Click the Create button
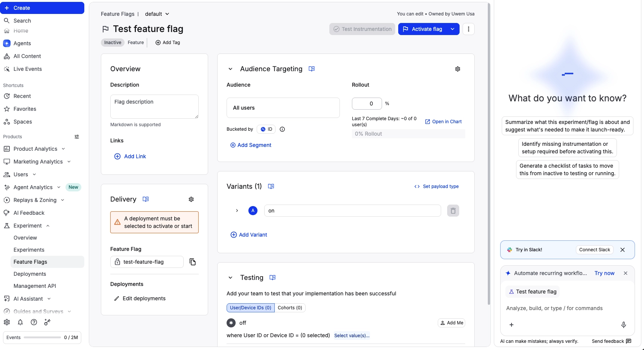The width and height of the screenshot is (644, 350). 42,8
